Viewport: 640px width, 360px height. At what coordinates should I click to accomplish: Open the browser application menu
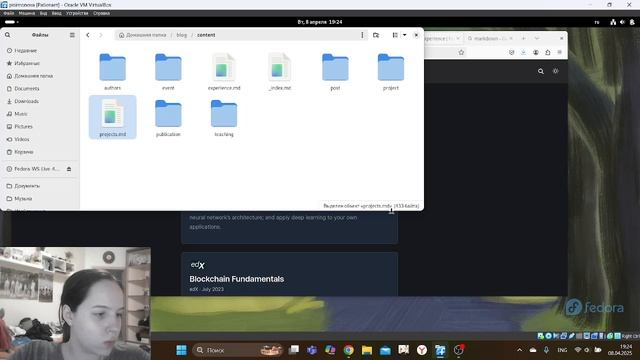560,52
